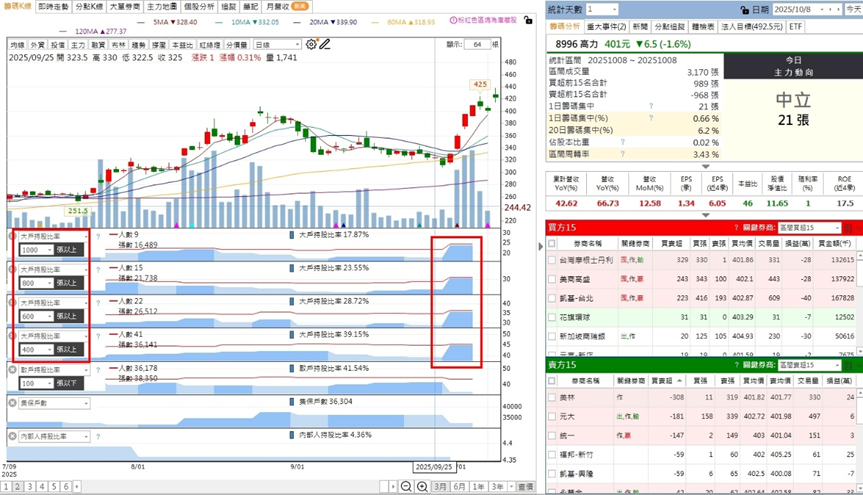This screenshot has width=863, height=495.
Task: Click the pink info icon for 粉紅色區塊為庫藏股
Action: click(x=454, y=20)
